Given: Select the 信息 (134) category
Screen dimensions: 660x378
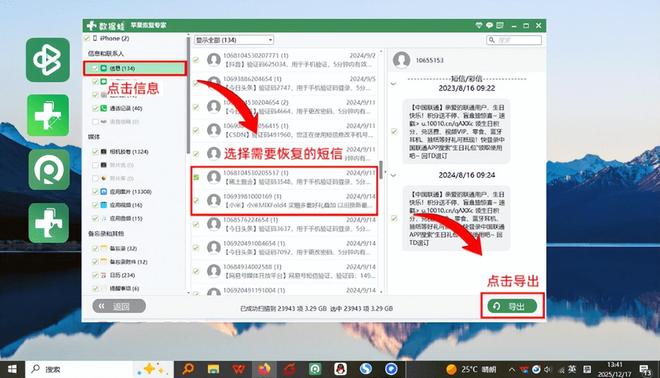Looking at the screenshot, I should tap(135, 68).
